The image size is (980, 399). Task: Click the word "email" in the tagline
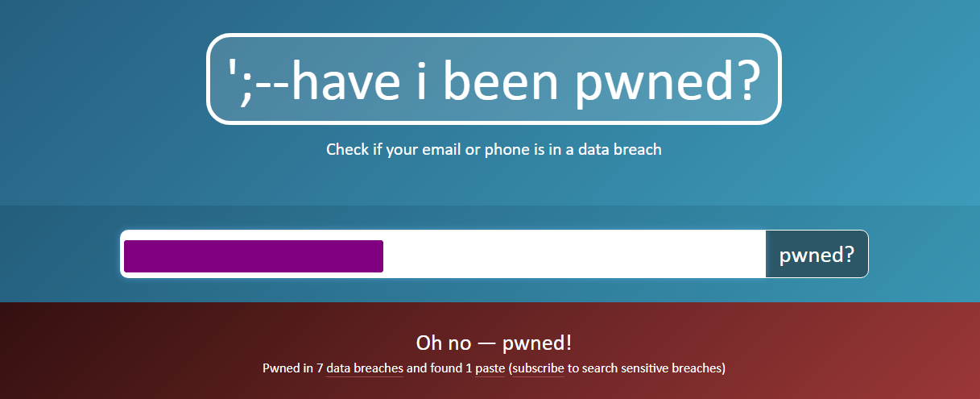440,149
